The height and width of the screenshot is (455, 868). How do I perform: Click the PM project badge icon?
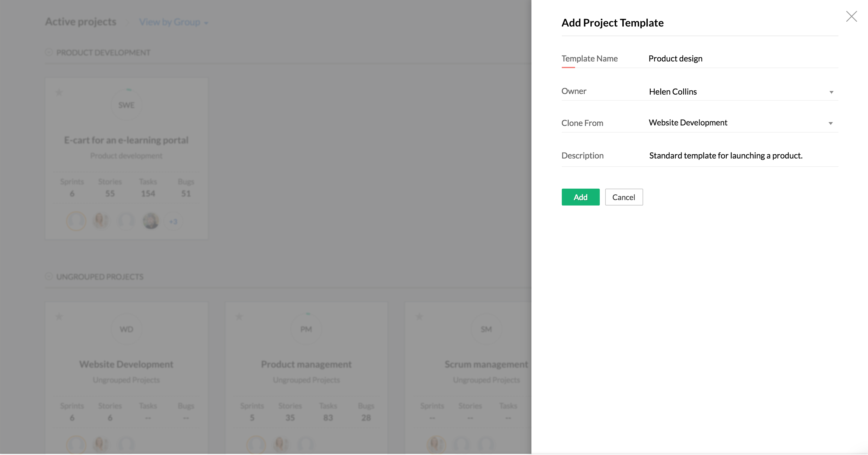pos(306,329)
